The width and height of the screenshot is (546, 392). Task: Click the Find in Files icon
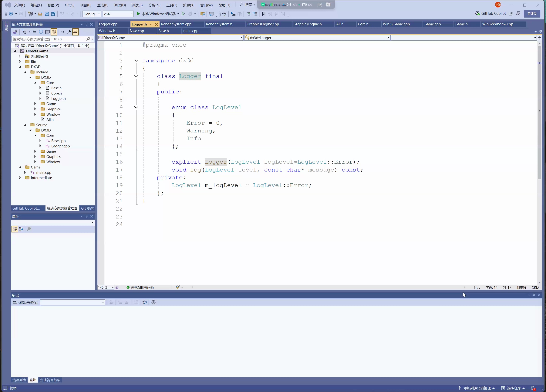[x=202, y=14]
